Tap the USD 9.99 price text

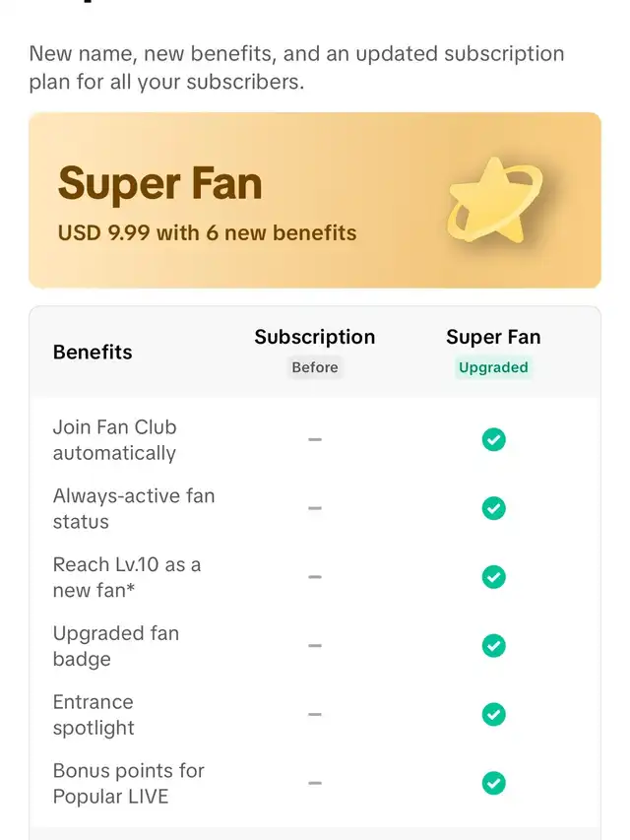207,233
